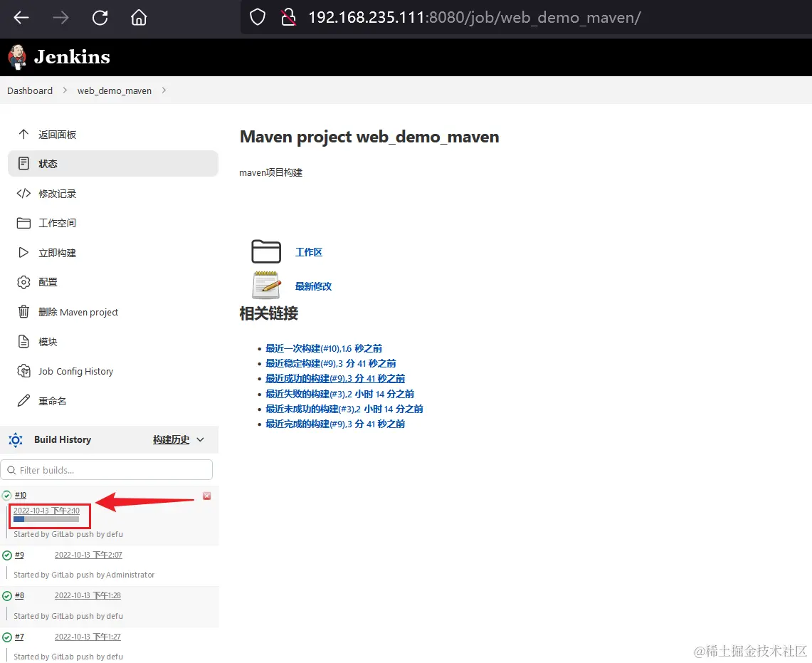Viewport: 812px width, 663px height.
Task: Open the 2022-10-13 下午1:28 timestamp
Action: pos(88,595)
